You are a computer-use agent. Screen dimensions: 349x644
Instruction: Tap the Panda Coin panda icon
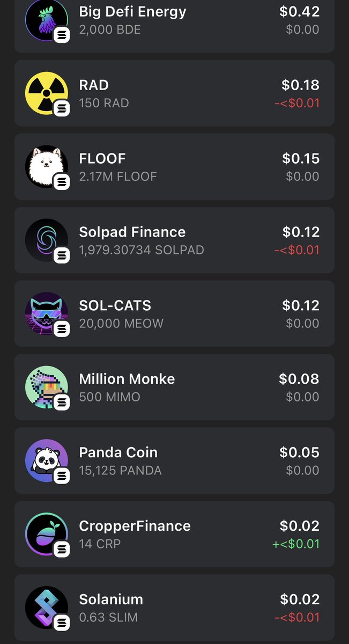[x=47, y=460]
